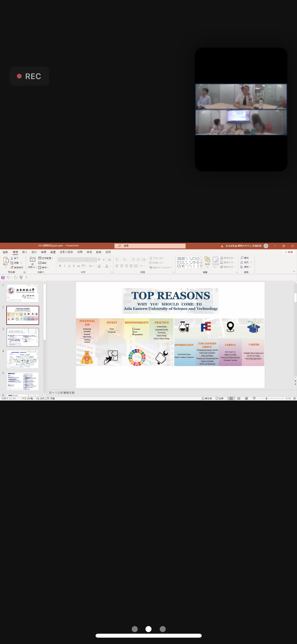Open the font name dropdown
297x644 pixels.
(86, 260)
